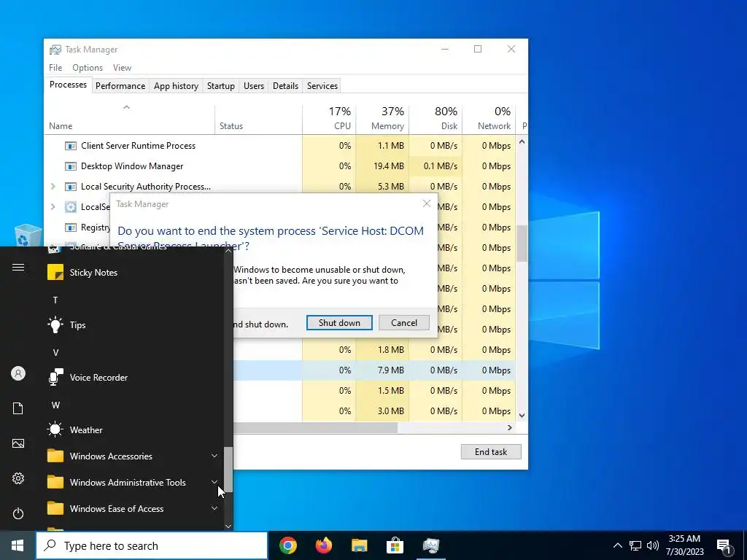The width and height of the screenshot is (747, 560).
Task: Open Sticky Notes from the Start menu
Action: (x=93, y=273)
